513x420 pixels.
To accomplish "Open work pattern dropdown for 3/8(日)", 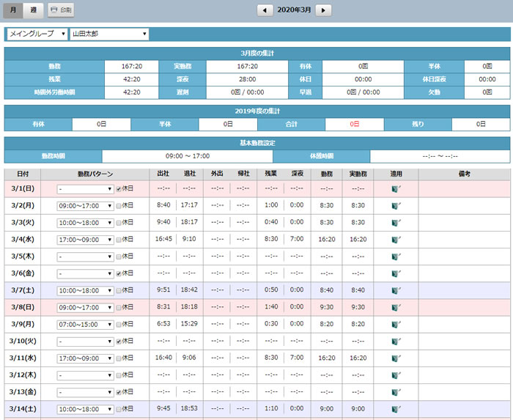I will (x=85, y=308).
